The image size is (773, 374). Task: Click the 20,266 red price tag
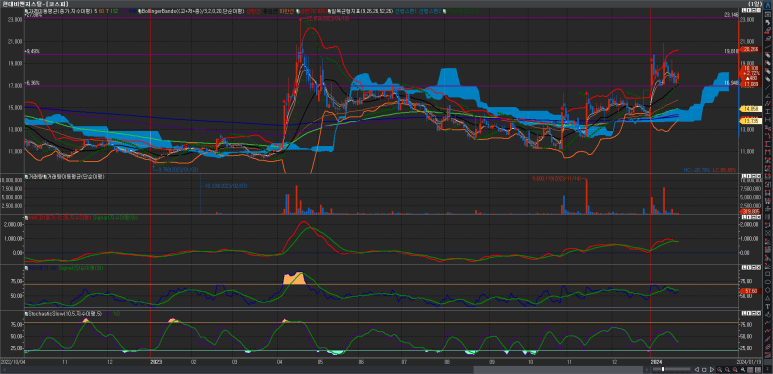click(x=751, y=49)
